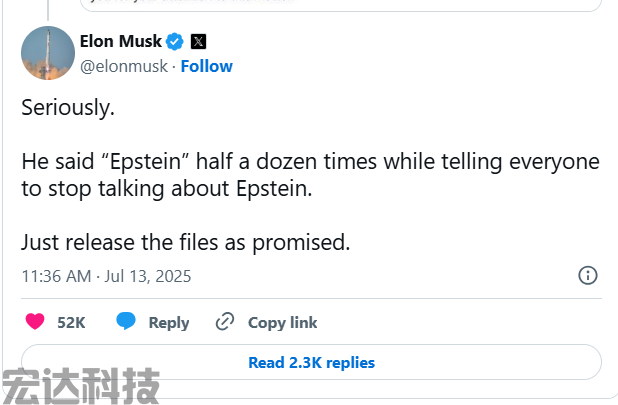Open Elon Musk's rocket profile avatar
The height and width of the screenshot is (405, 618).
48,53
